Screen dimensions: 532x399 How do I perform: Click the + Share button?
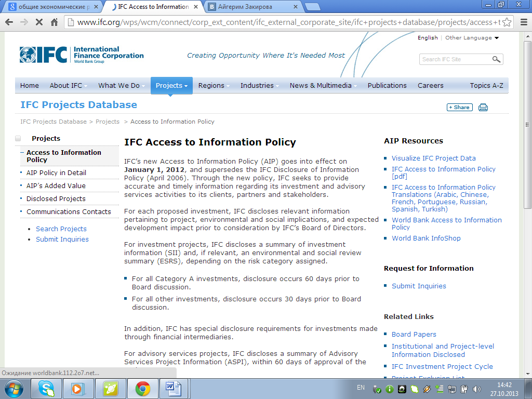pos(460,108)
